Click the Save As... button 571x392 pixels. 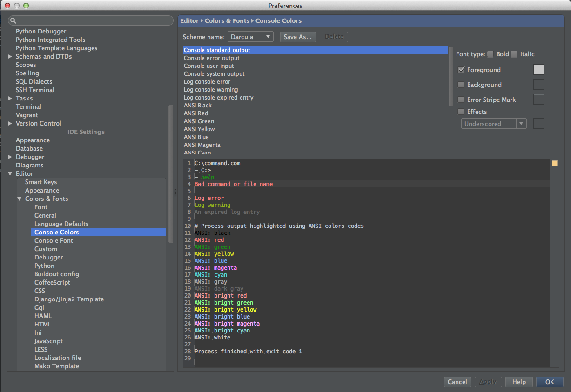pos(298,37)
